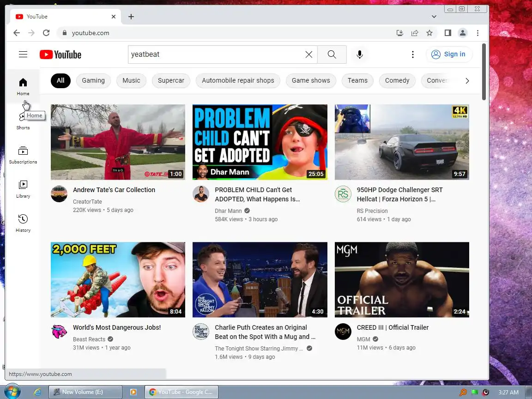Click the youtube.com address bar
The width and height of the screenshot is (532, 399).
tap(224, 33)
